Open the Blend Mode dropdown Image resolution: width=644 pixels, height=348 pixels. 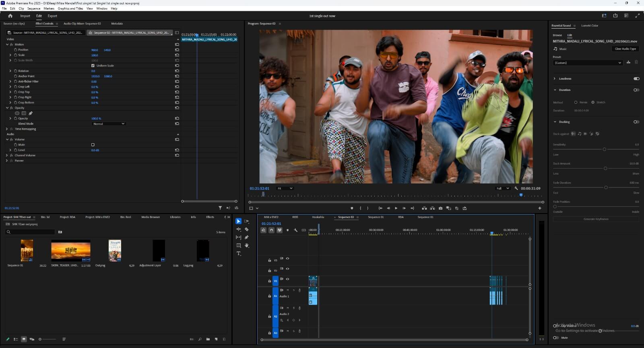[x=109, y=124]
